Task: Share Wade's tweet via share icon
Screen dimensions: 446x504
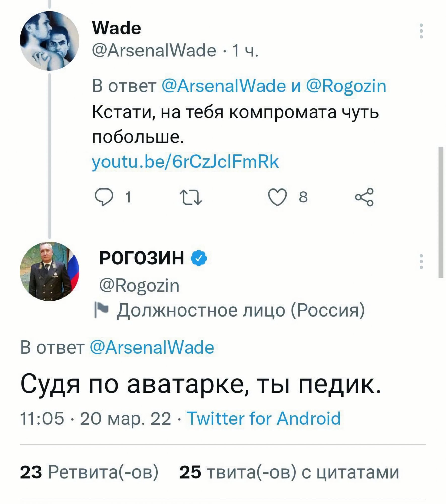Action: (364, 197)
